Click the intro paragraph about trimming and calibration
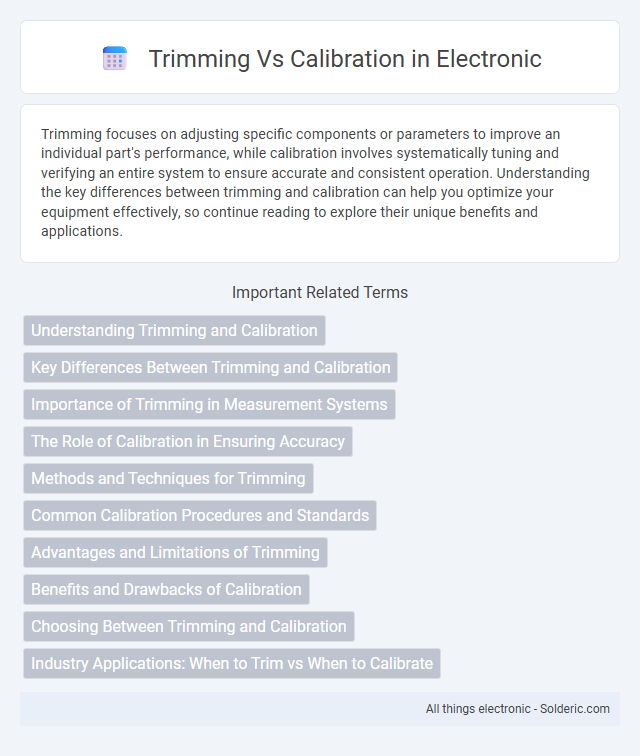 (320, 183)
